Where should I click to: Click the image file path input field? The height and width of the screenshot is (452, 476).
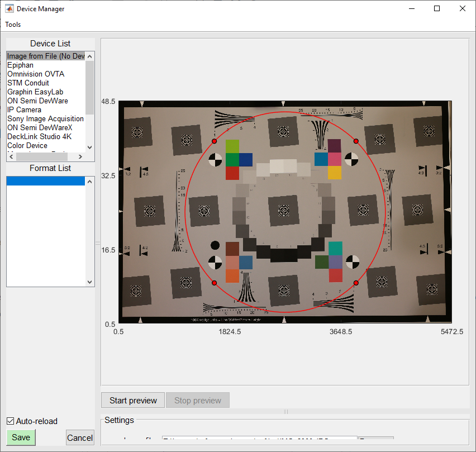[260, 438]
